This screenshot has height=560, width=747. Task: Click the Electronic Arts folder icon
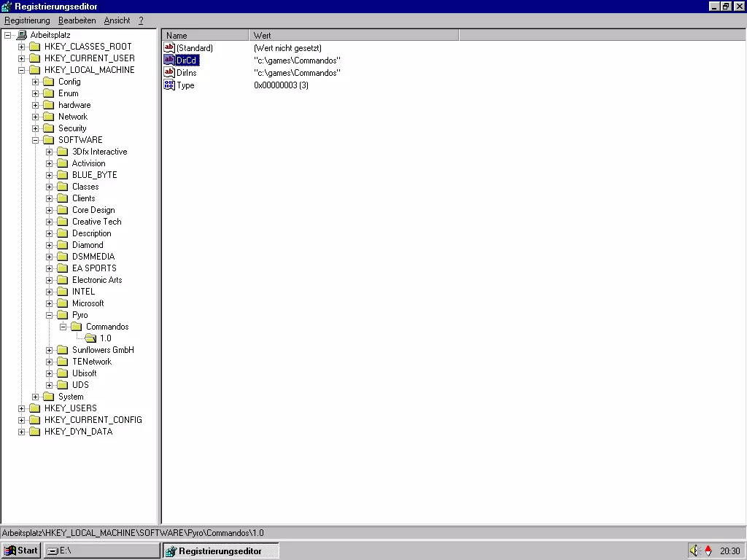pos(63,280)
